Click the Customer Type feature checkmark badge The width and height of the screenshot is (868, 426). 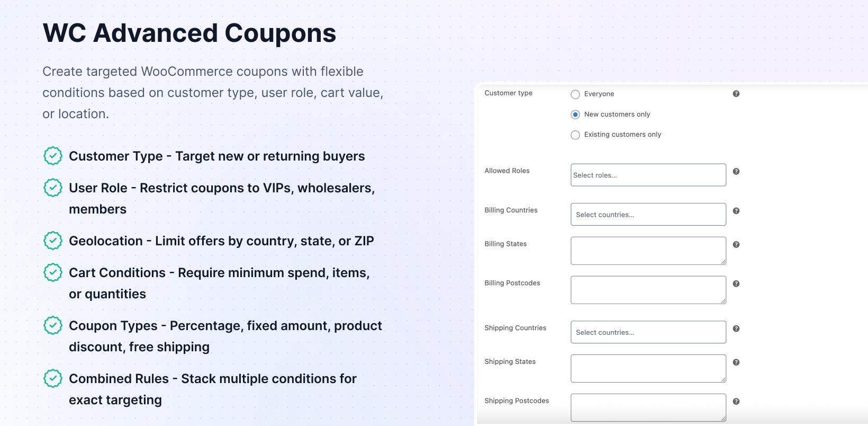point(53,156)
